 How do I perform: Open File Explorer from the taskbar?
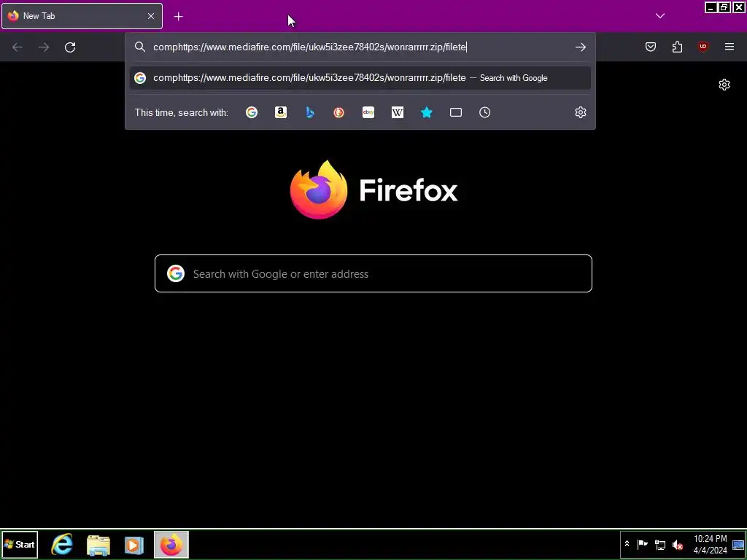[98, 545]
